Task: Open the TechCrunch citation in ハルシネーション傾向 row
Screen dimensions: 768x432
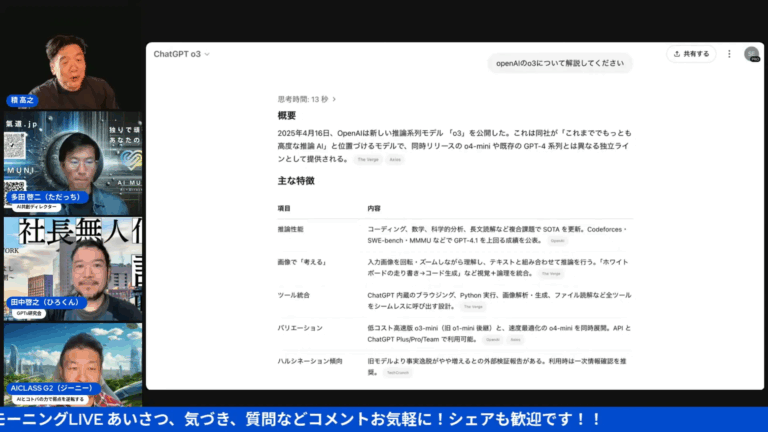Action: pos(398,373)
